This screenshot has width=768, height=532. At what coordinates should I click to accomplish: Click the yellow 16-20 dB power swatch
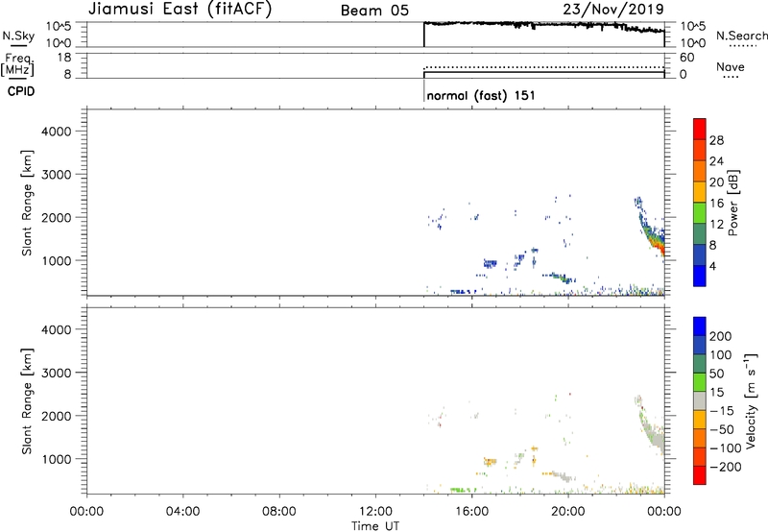coord(700,191)
